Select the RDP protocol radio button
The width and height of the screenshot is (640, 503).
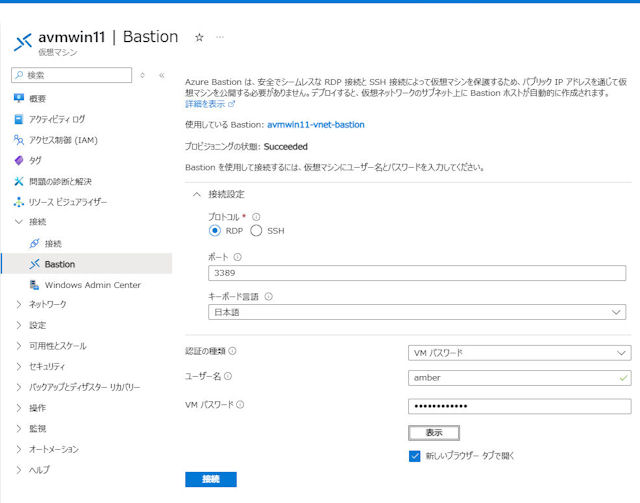pyautogui.click(x=215, y=231)
